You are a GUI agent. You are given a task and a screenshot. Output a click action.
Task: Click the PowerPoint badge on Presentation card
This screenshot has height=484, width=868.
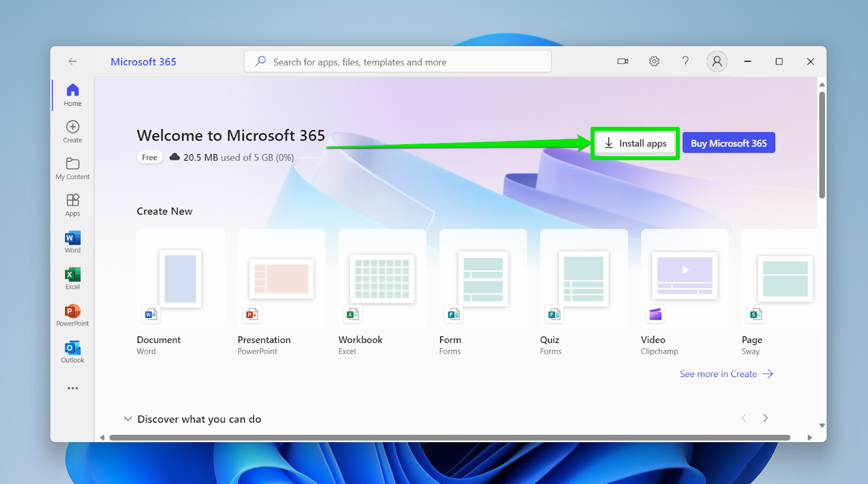click(x=252, y=314)
